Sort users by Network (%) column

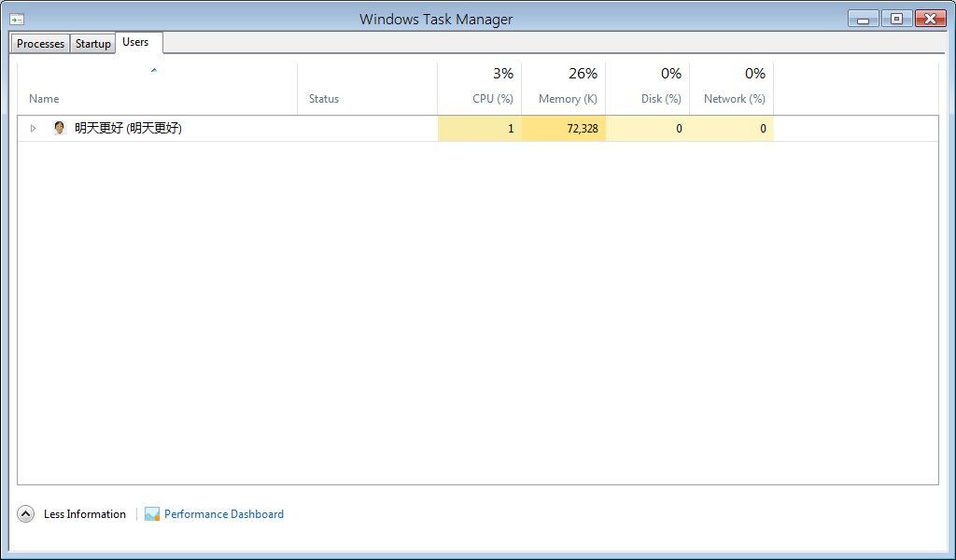732,89
